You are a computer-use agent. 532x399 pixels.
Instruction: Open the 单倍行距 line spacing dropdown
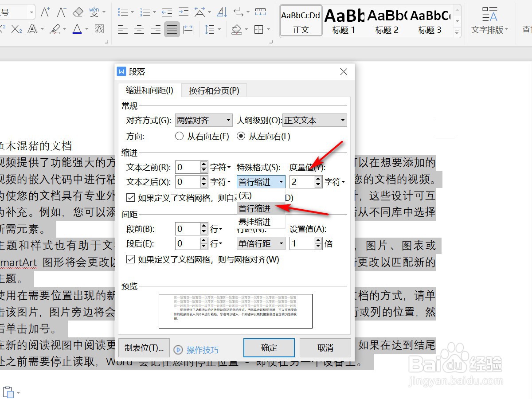coord(261,243)
